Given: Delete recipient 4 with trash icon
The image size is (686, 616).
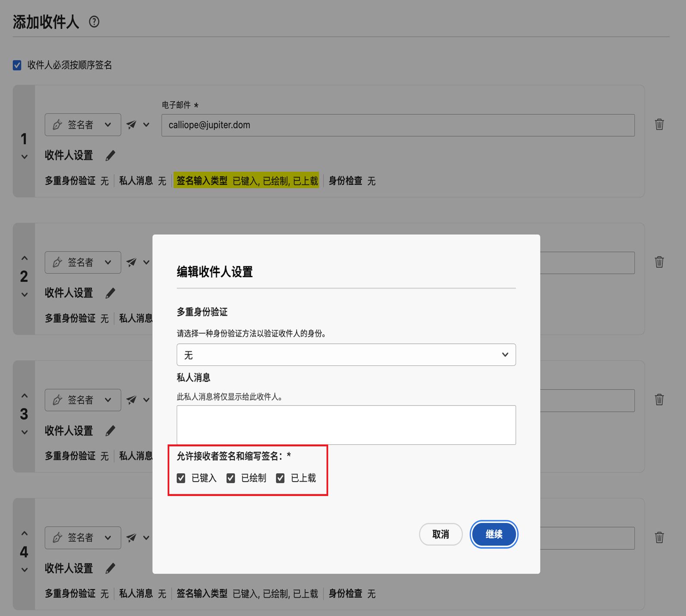Looking at the screenshot, I should pyautogui.click(x=659, y=537).
